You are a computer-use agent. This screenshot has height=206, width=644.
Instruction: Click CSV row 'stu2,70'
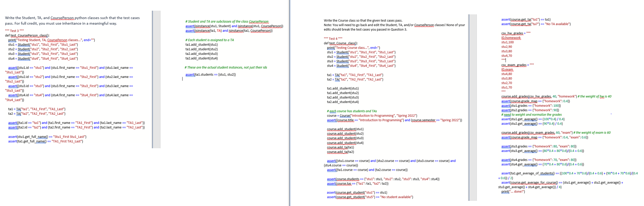pyautogui.click(x=507, y=83)
